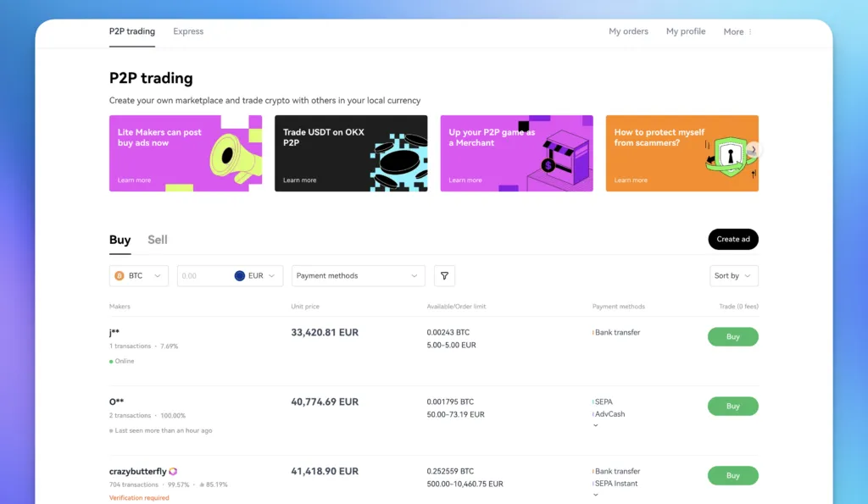This screenshot has height=504, width=868.
Task: Open the Sort by dropdown
Action: (x=733, y=276)
